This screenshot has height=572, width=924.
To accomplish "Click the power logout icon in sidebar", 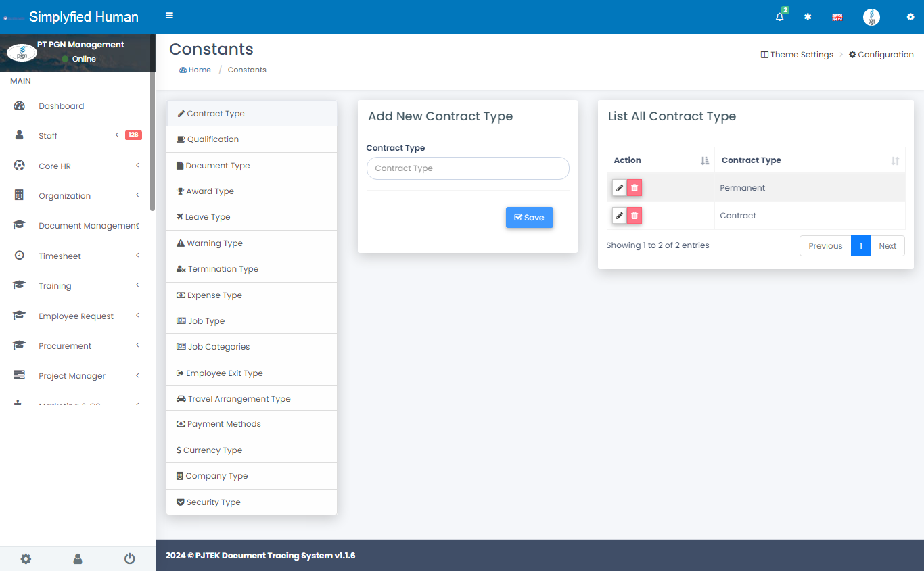I will [129, 558].
